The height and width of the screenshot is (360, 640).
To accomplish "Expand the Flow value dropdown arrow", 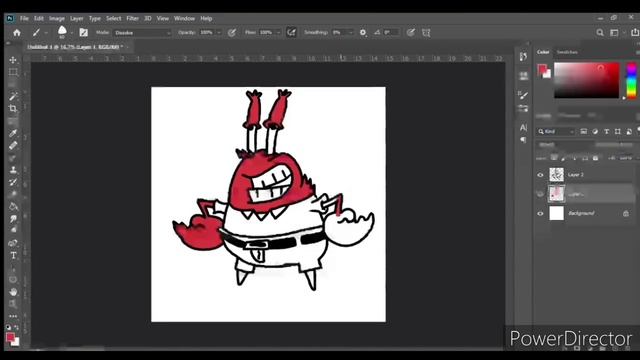I will click(279, 33).
